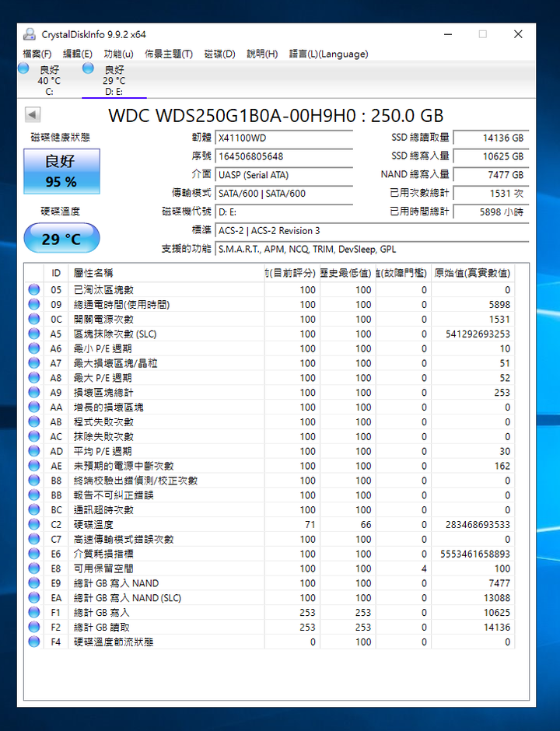Click status orb for attribute A5 區塊抹除次數 (SLC)
This screenshot has height=731, width=560.
pos(34,334)
